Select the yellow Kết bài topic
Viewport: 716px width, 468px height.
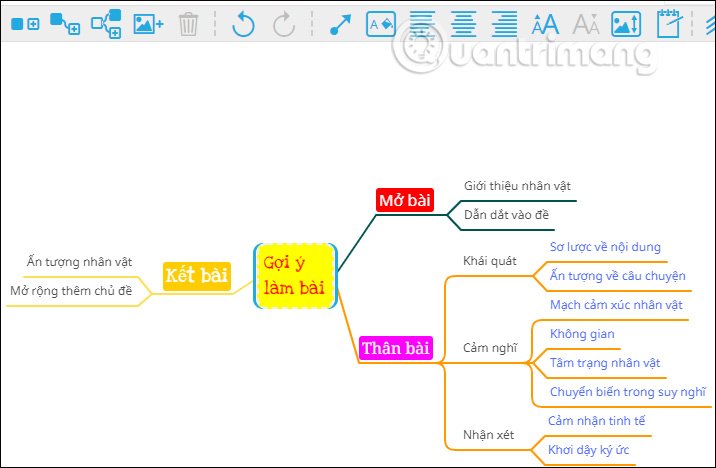(197, 276)
